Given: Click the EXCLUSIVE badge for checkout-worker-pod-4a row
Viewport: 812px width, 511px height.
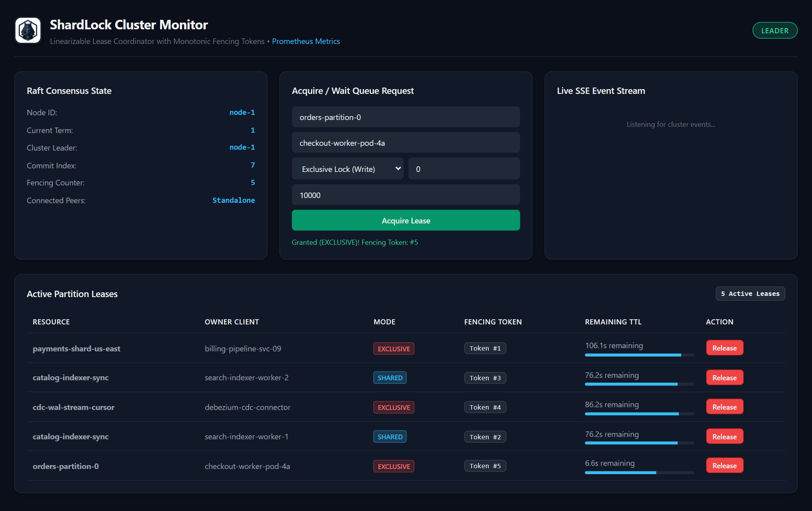Looking at the screenshot, I should click(394, 466).
